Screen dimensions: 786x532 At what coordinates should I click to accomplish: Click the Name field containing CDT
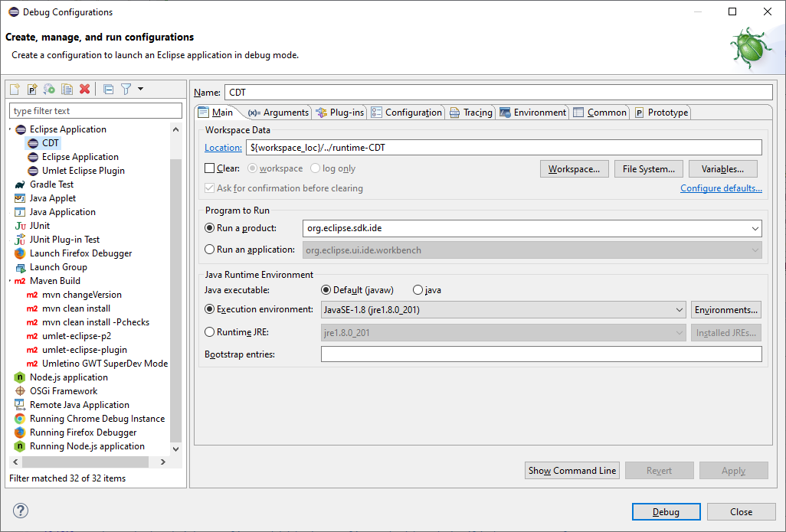pyautogui.click(x=499, y=92)
